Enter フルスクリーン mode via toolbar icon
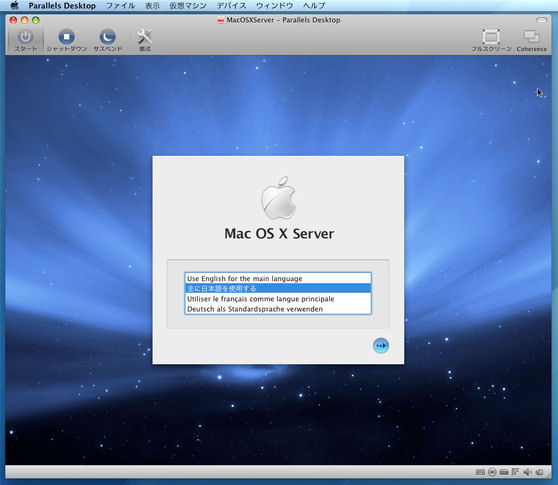 pyautogui.click(x=491, y=37)
